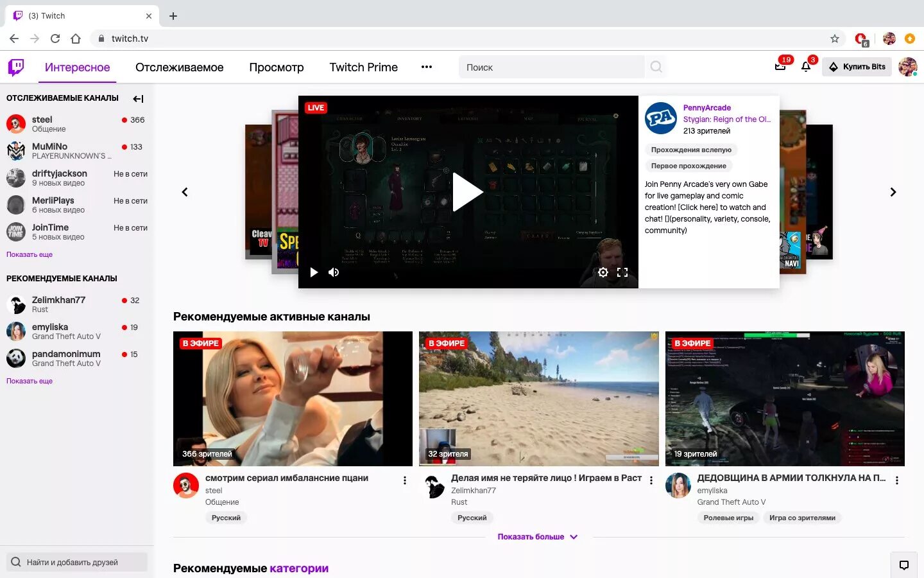Click the Найти и добавить друзей field
The height and width of the screenshot is (578, 924).
coord(77,562)
